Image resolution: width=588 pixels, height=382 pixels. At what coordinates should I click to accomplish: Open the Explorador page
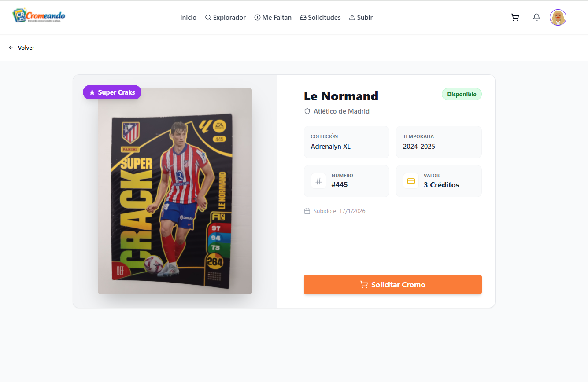pyautogui.click(x=226, y=18)
